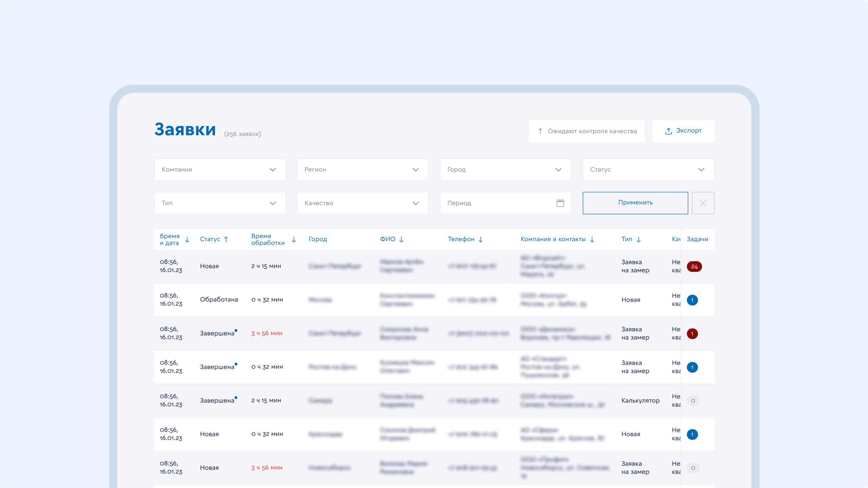The image size is (868, 488).
Task: Open the Качество filter dropdown
Action: point(363,203)
